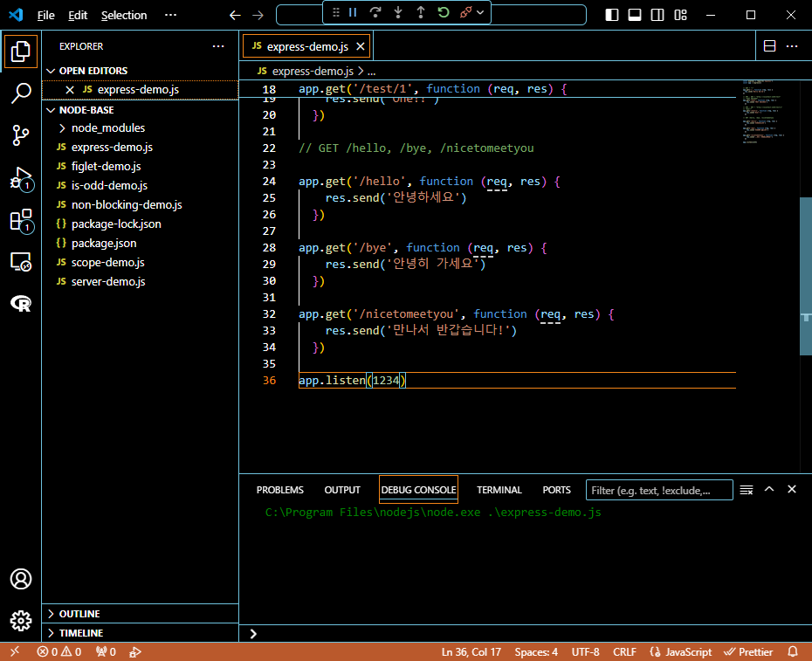Open the Manage settings gear
The image size is (812, 661).
(21, 620)
